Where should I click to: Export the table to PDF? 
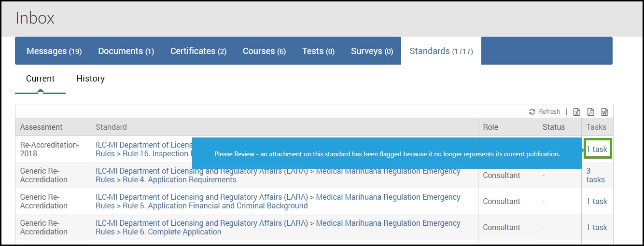tap(590, 112)
